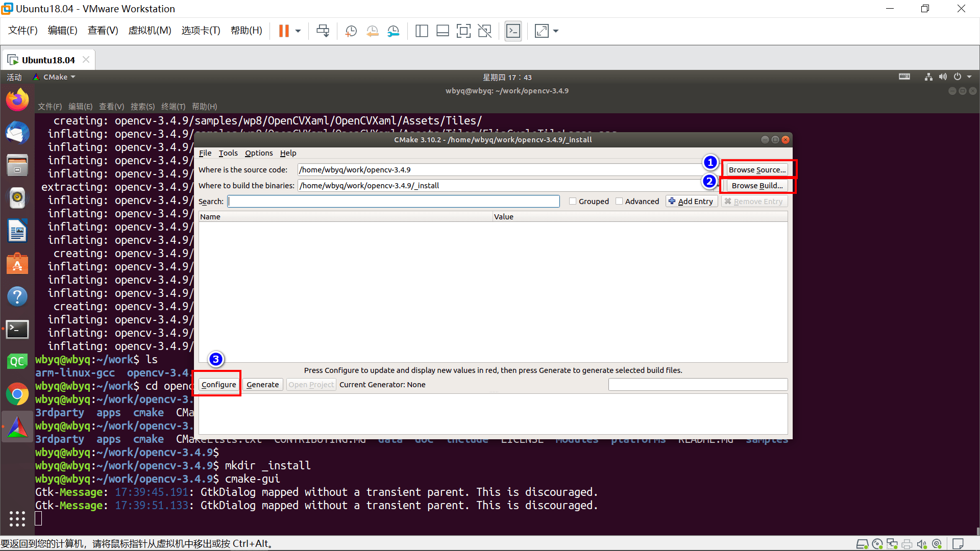The image size is (980, 551).
Task: Click the VMware pause virtual machine icon
Action: tap(284, 31)
